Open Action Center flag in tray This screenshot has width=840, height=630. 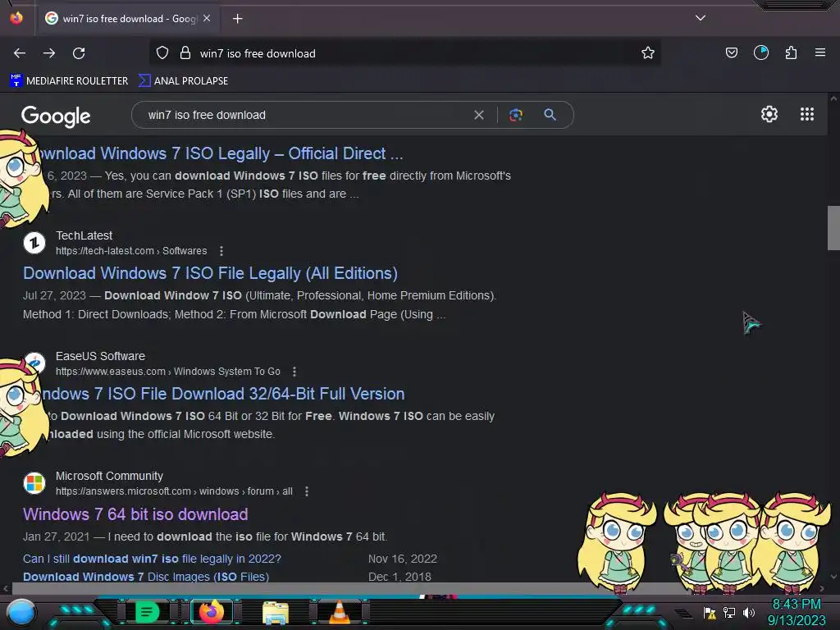point(710,613)
